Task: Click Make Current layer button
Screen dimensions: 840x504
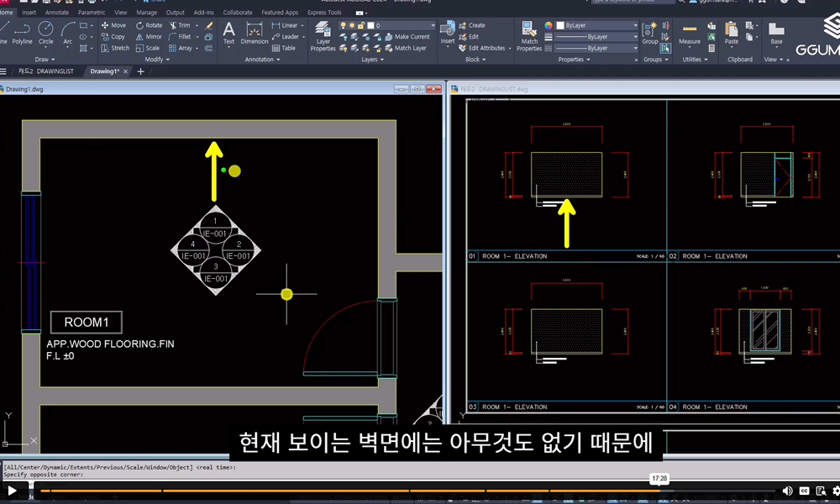Action: 407,37
